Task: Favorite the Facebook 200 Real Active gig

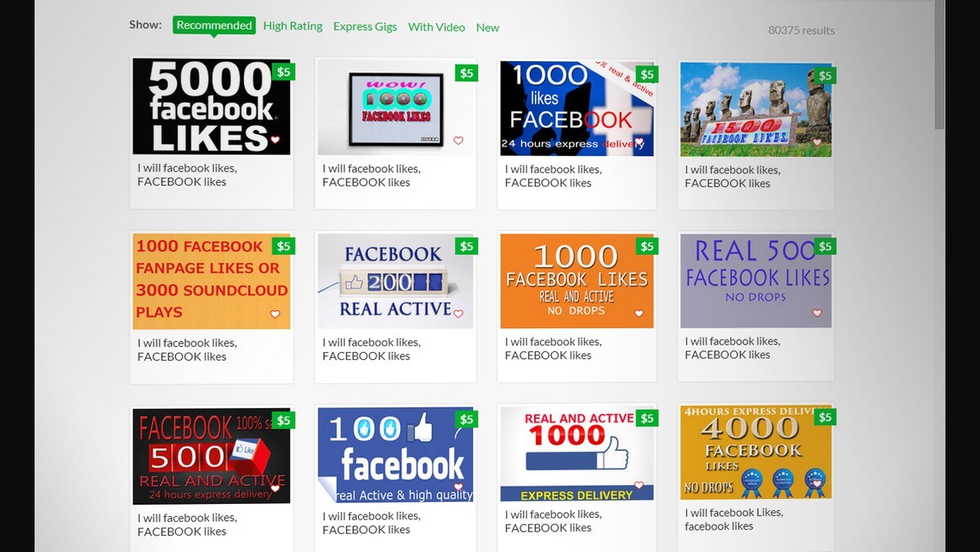Action: click(x=458, y=314)
